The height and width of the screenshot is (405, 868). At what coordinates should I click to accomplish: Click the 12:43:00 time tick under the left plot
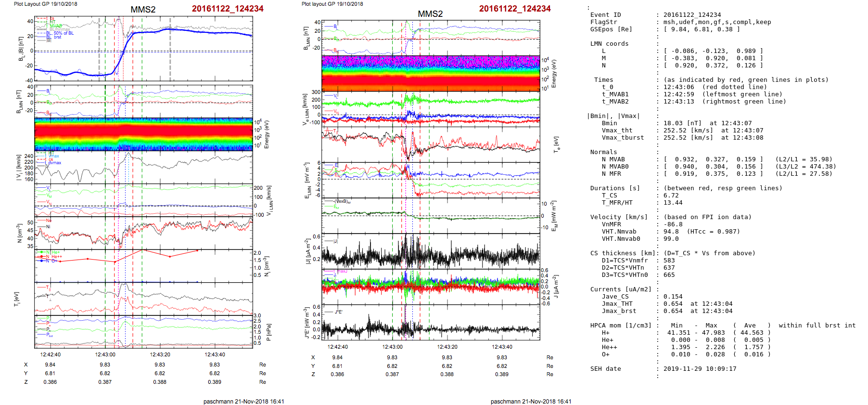(x=105, y=354)
